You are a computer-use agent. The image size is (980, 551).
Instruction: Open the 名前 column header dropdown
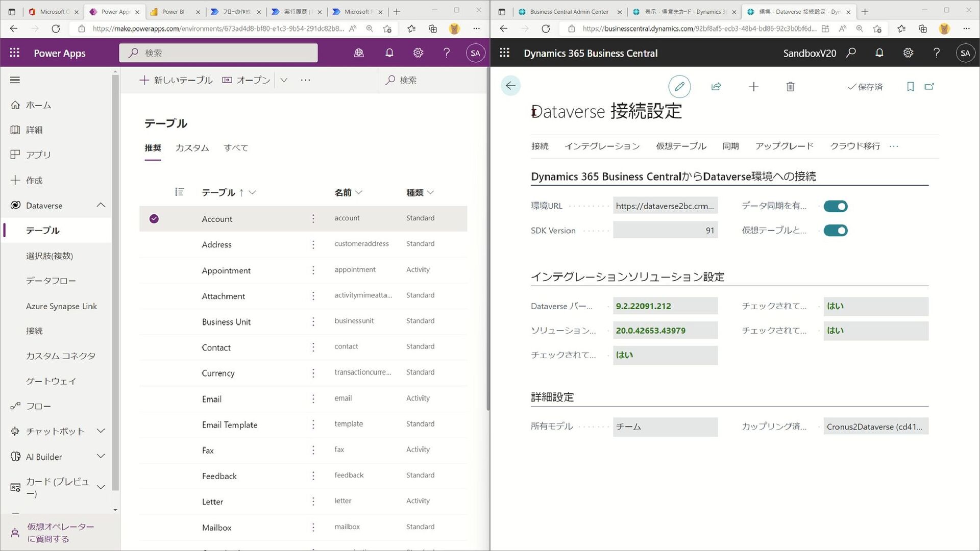[359, 192]
